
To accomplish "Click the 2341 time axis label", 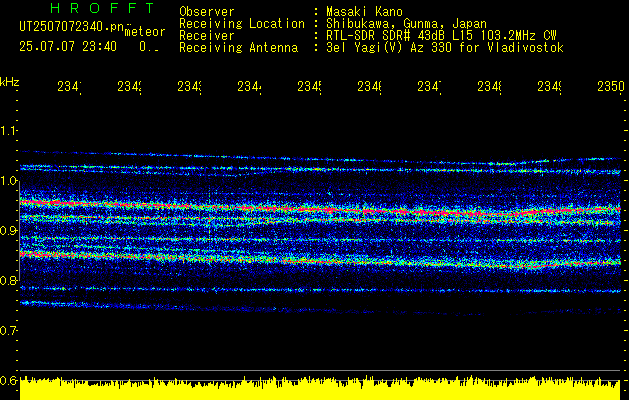I will 69,86.
